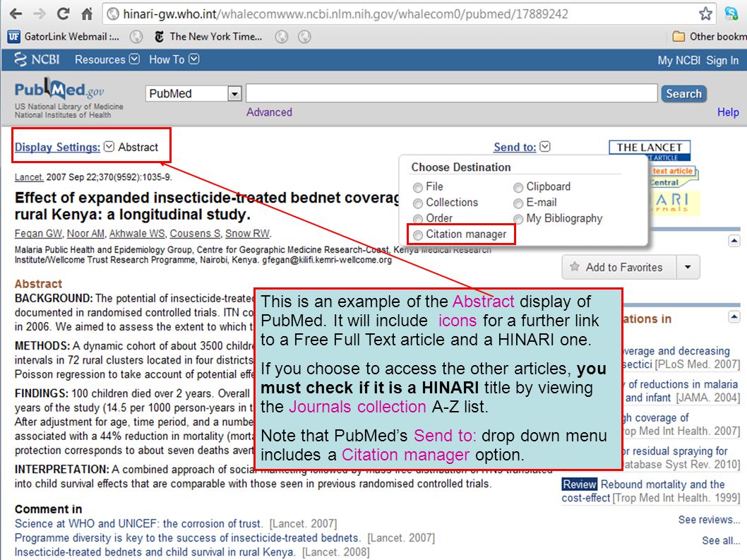Bookmark this page with the star icon
This screenshot has height=560, width=747.
(x=705, y=14)
